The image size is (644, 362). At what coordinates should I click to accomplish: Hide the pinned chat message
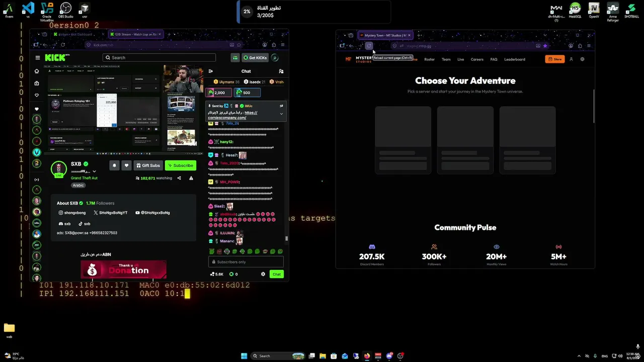tap(281, 106)
